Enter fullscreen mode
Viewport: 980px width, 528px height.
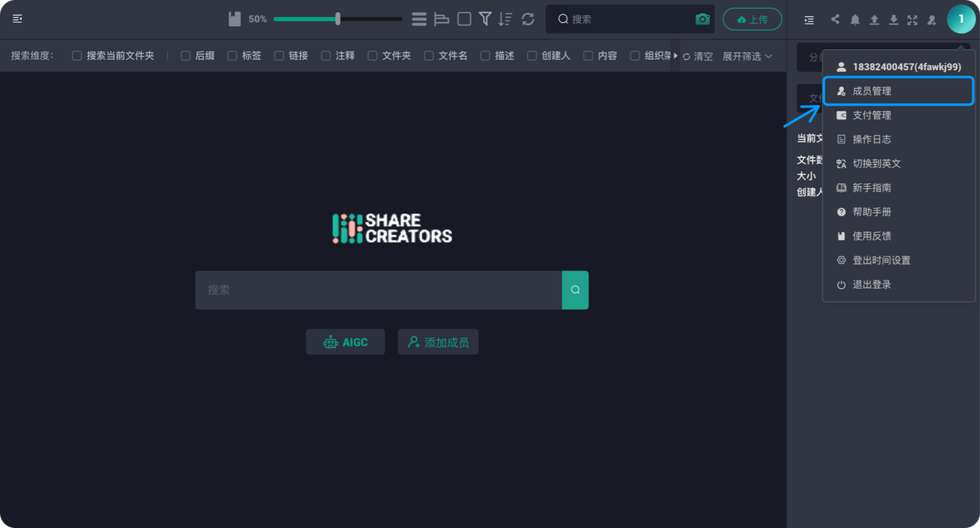(x=912, y=20)
